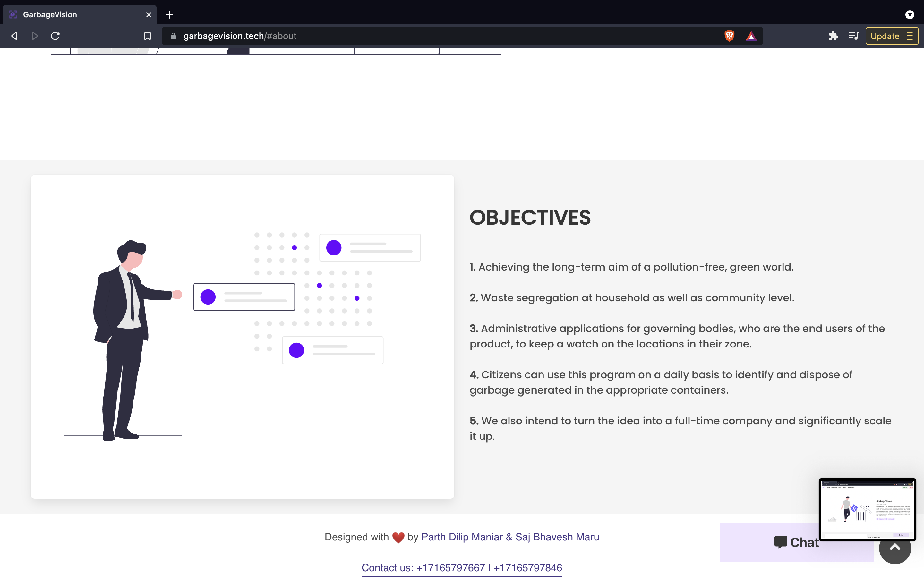Close the GarbageVision tab
This screenshot has height=577, width=924.
pos(149,14)
